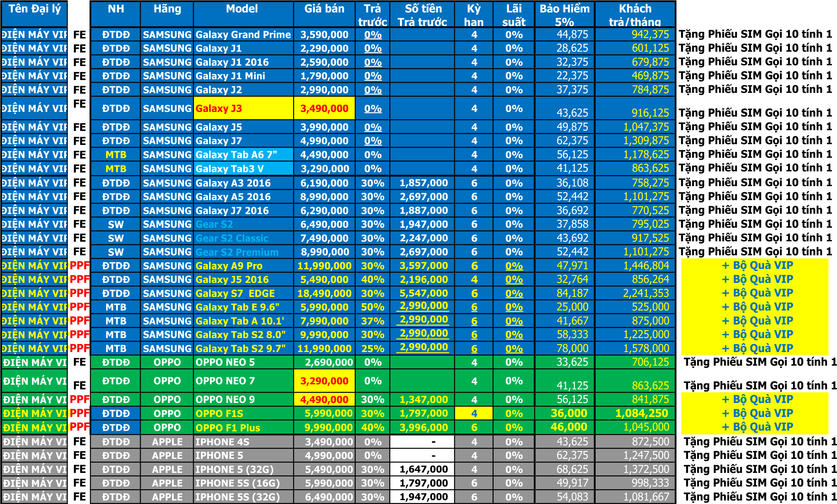Click the Galaxy Tab A6 7" cell
This screenshot has height=504, width=837.
coord(243,155)
